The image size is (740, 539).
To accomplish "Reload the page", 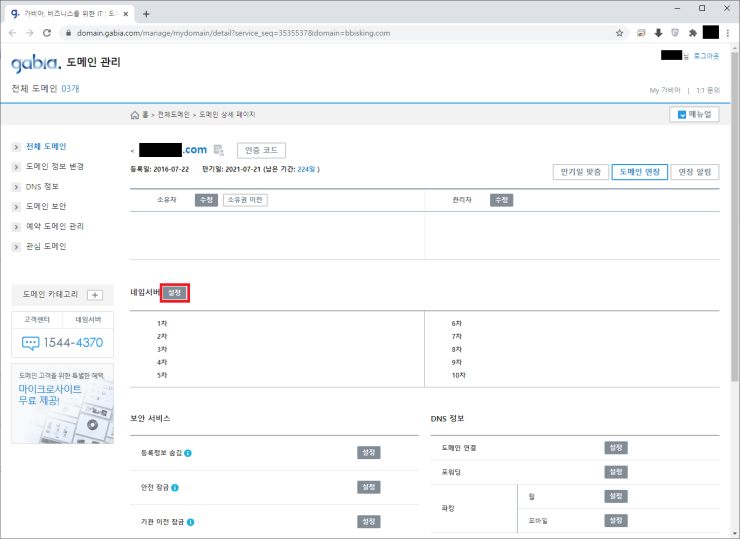I will tap(47, 32).
